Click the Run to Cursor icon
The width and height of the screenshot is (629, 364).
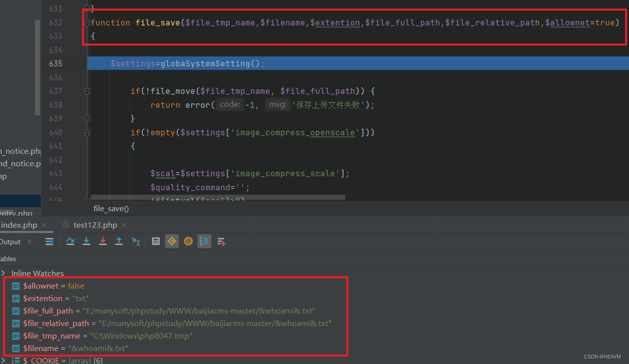pyautogui.click(x=135, y=241)
